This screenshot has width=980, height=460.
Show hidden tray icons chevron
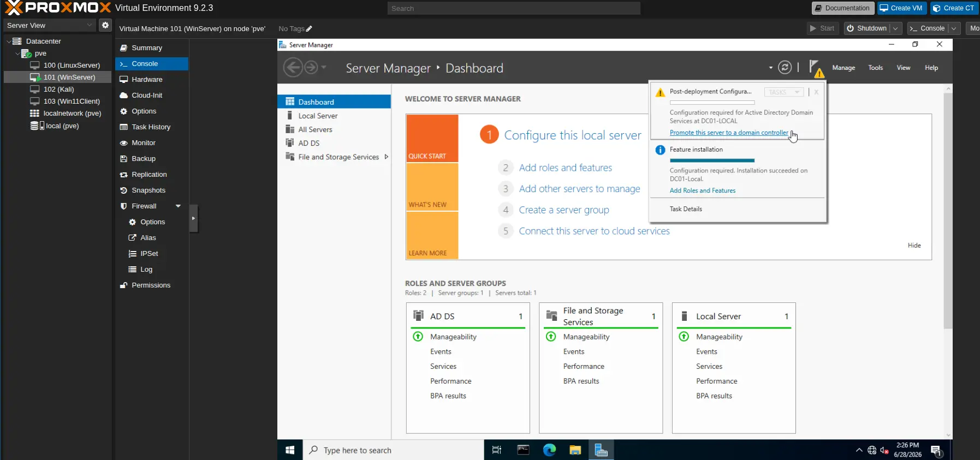point(859,450)
